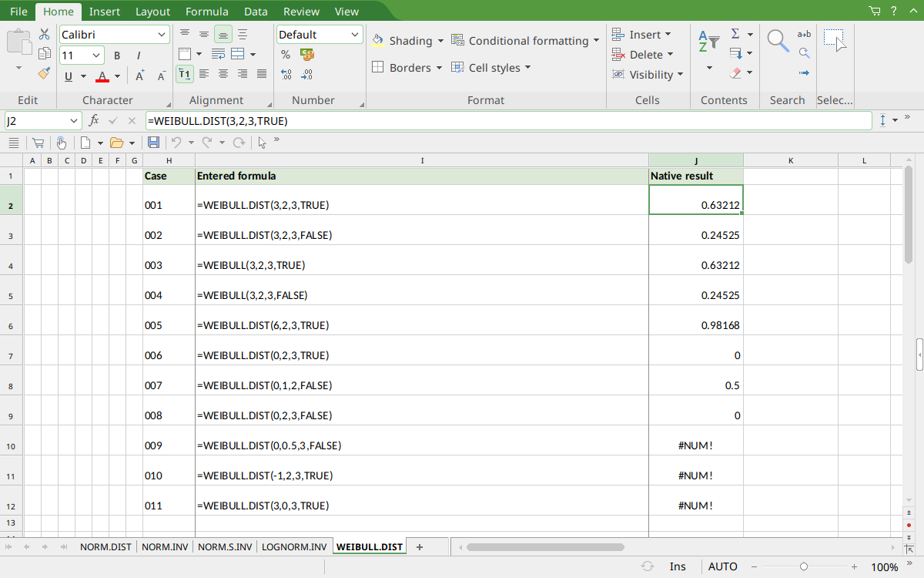Click the horizontal scrollbar thumb

(545, 547)
